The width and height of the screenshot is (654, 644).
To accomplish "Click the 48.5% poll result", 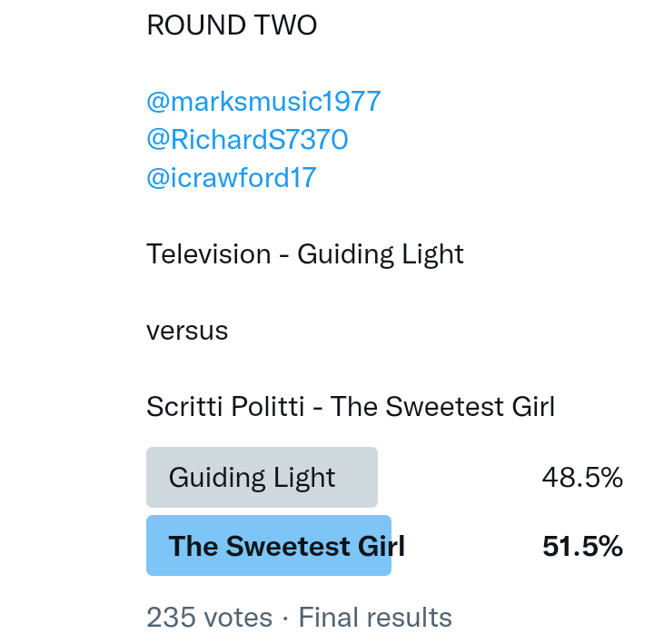I will (582, 478).
